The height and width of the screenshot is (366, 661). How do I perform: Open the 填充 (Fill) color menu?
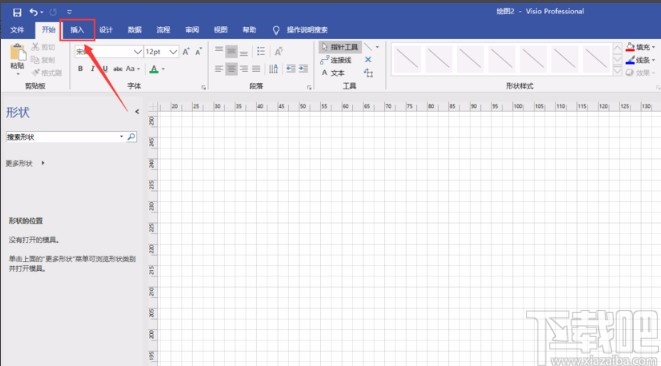click(640, 47)
